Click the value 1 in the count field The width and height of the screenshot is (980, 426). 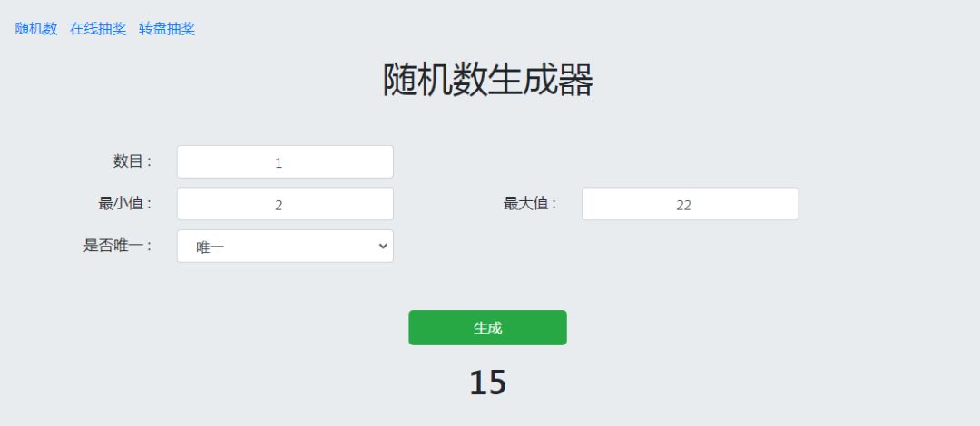pos(279,163)
